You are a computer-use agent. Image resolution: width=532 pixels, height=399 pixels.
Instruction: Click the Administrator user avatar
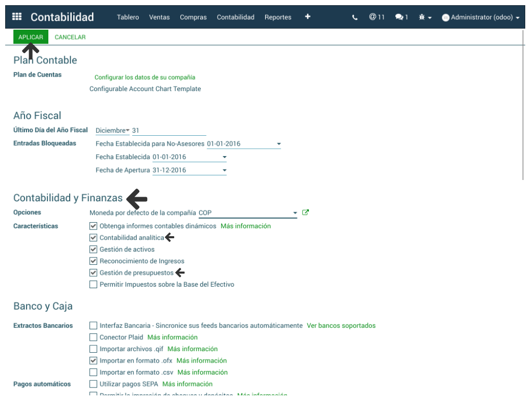pyautogui.click(x=445, y=18)
